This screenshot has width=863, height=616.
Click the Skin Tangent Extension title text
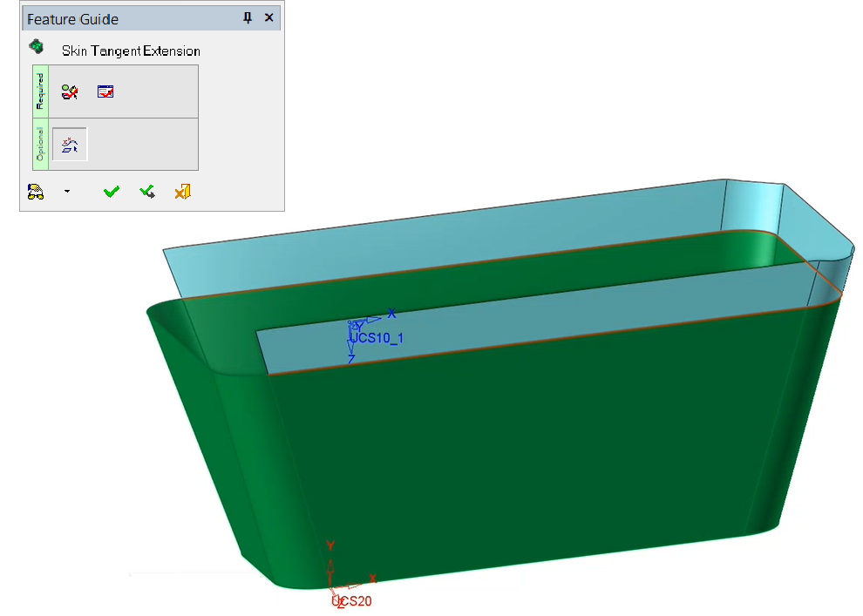point(131,51)
